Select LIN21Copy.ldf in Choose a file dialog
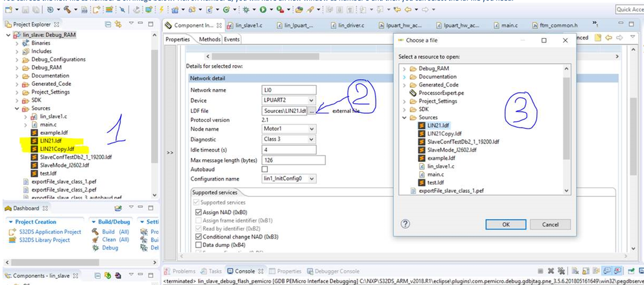Viewport: 644px width, 285px height. (444, 133)
